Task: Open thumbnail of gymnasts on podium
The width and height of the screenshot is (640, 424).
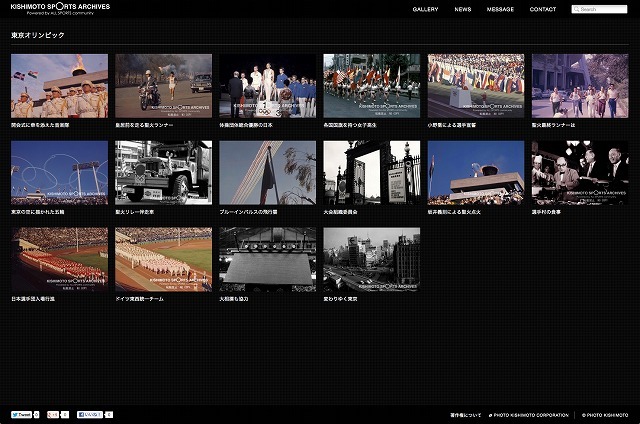Action: click(x=267, y=86)
